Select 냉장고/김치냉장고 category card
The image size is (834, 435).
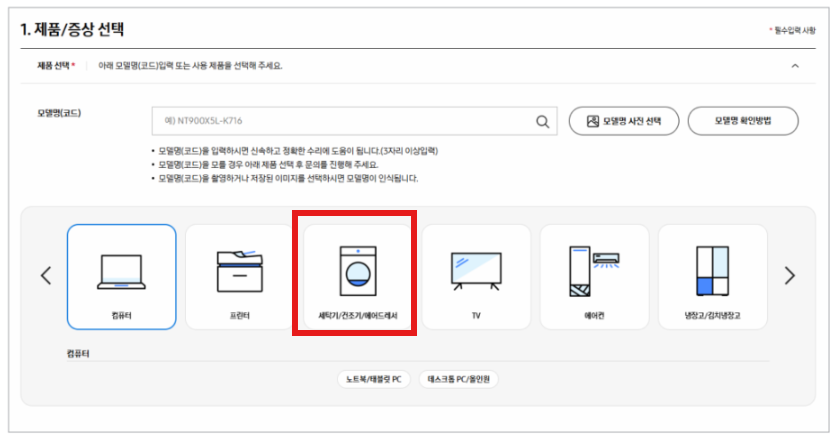click(713, 277)
